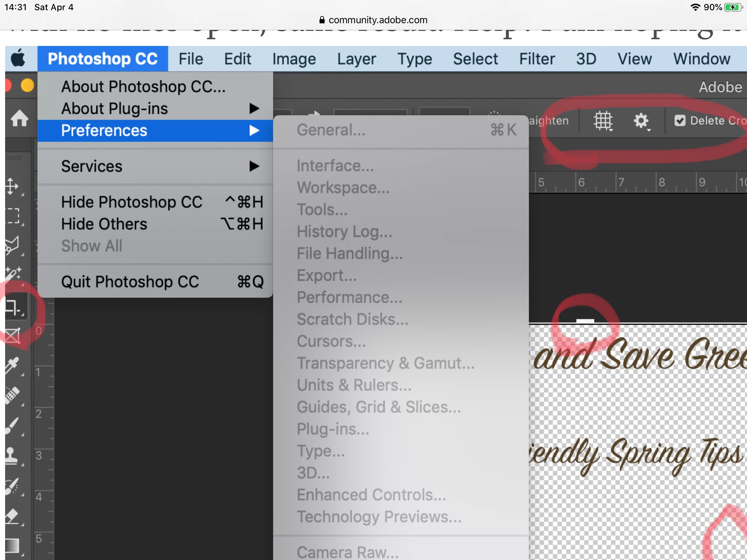The width and height of the screenshot is (747, 560).
Task: Open the crop overlay grid options
Action: pos(603,121)
